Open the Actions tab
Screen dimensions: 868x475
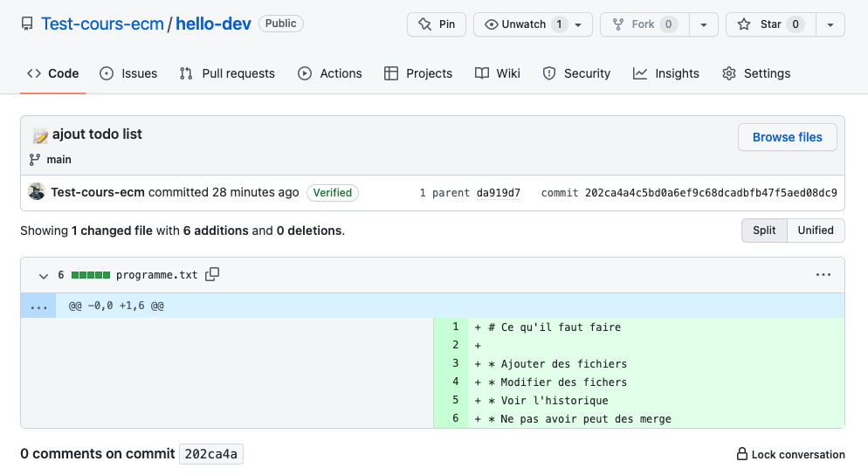tap(330, 73)
